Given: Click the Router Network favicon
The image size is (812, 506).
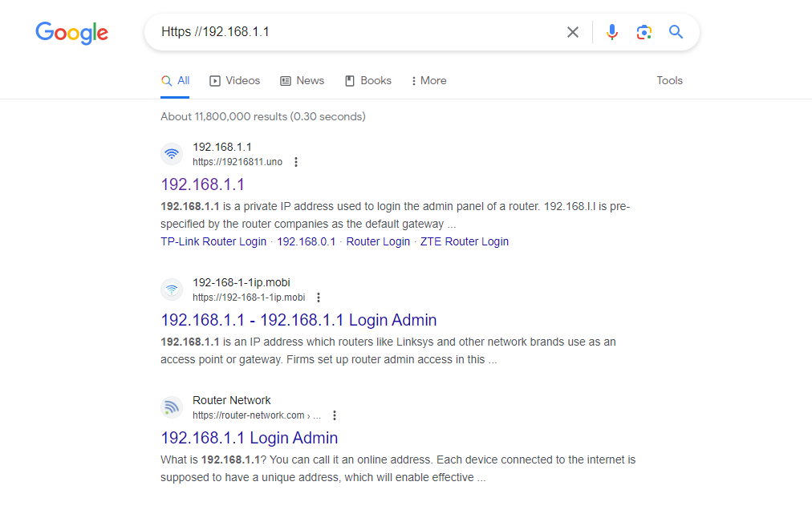Looking at the screenshot, I should point(172,407).
